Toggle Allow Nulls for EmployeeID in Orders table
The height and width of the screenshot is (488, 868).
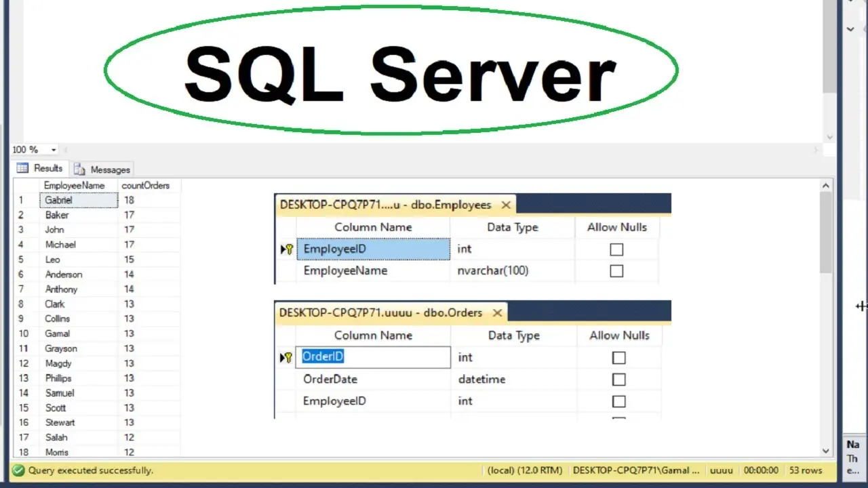[618, 401]
